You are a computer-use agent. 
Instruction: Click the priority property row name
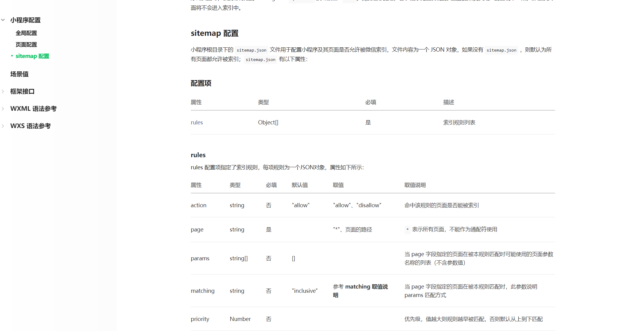[200, 319]
